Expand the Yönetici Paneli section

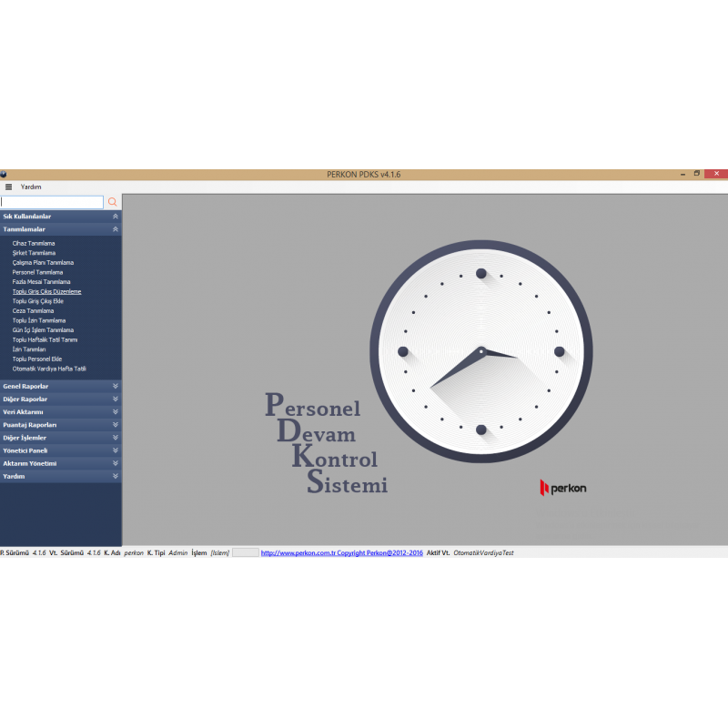61,450
